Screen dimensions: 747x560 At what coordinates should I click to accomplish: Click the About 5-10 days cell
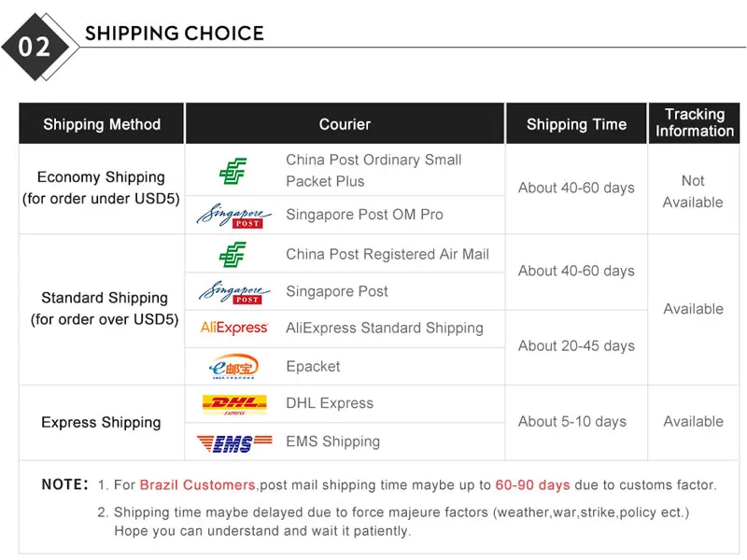pos(572,422)
